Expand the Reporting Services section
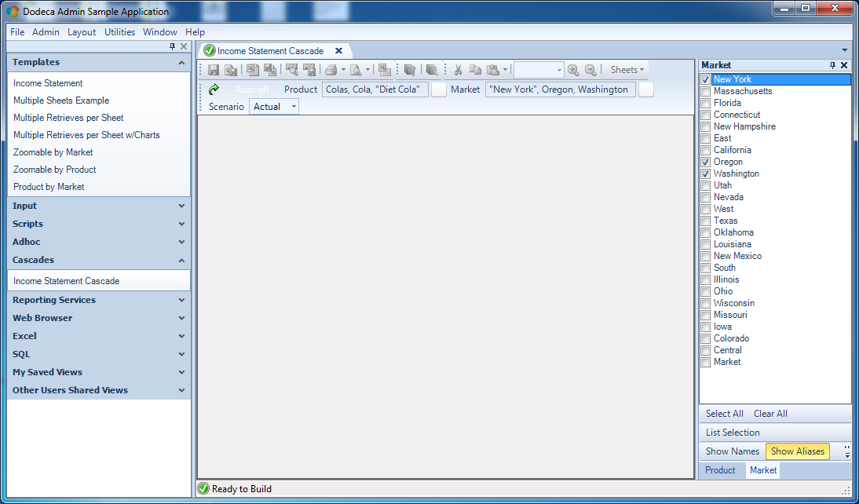The height and width of the screenshot is (504, 859). 99,300
